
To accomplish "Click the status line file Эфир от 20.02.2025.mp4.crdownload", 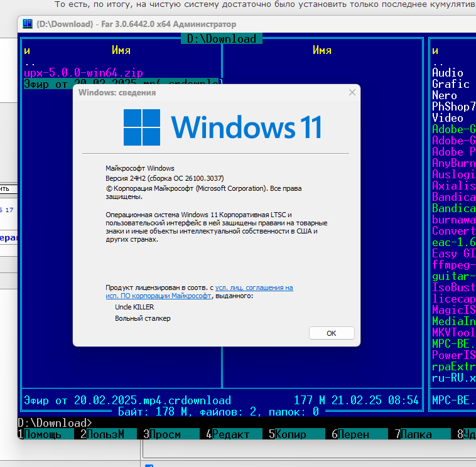I will coord(127,400).
